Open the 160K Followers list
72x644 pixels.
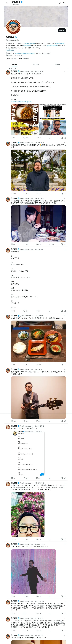pos(24,59)
